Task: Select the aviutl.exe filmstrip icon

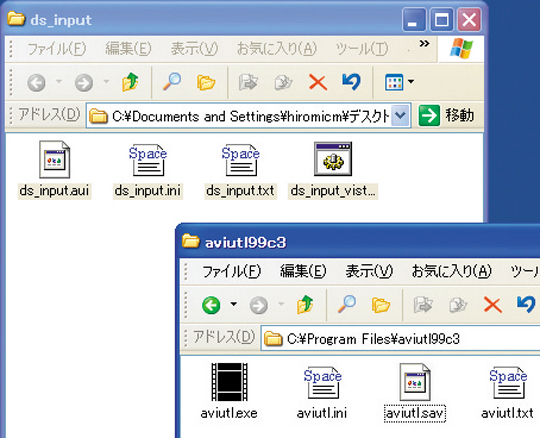Action: (x=229, y=382)
